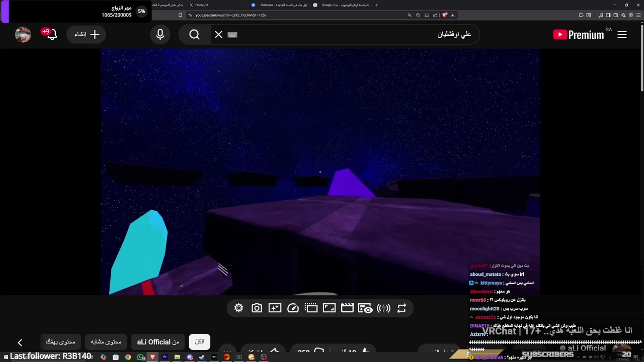Play the VRChat video in the player
The width and height of the screenshot is (644, 362).
point(320,171)
